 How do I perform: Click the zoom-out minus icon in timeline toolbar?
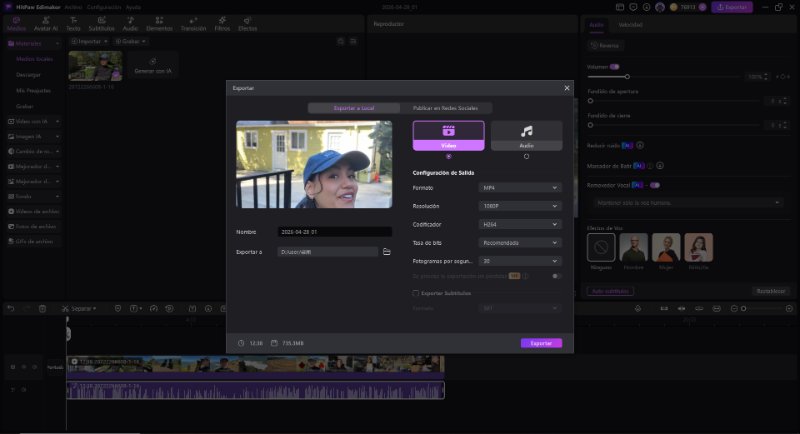coord(734,309)
